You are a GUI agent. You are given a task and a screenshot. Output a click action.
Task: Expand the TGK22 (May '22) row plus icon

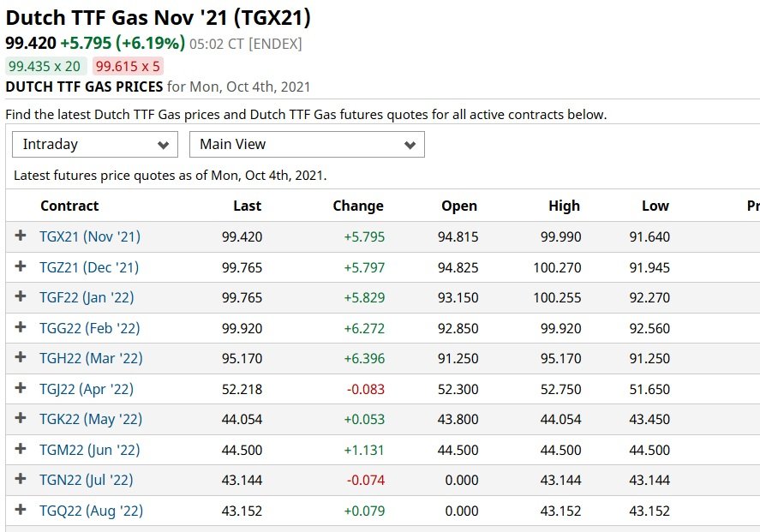21,418
